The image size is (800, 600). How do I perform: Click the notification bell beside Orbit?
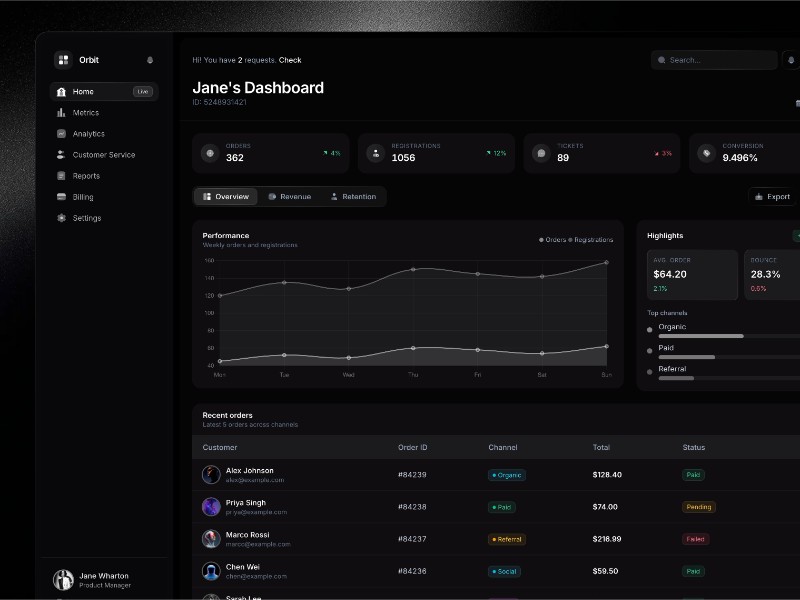(150, 60)
